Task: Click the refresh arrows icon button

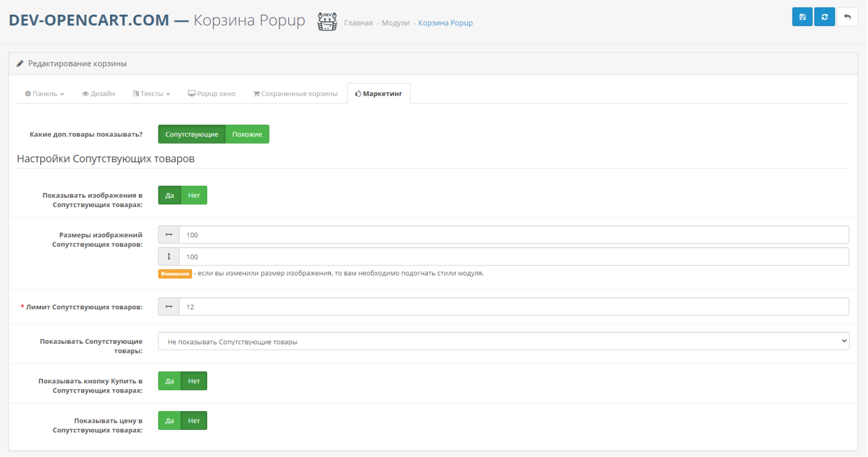Action: point(825,17)
